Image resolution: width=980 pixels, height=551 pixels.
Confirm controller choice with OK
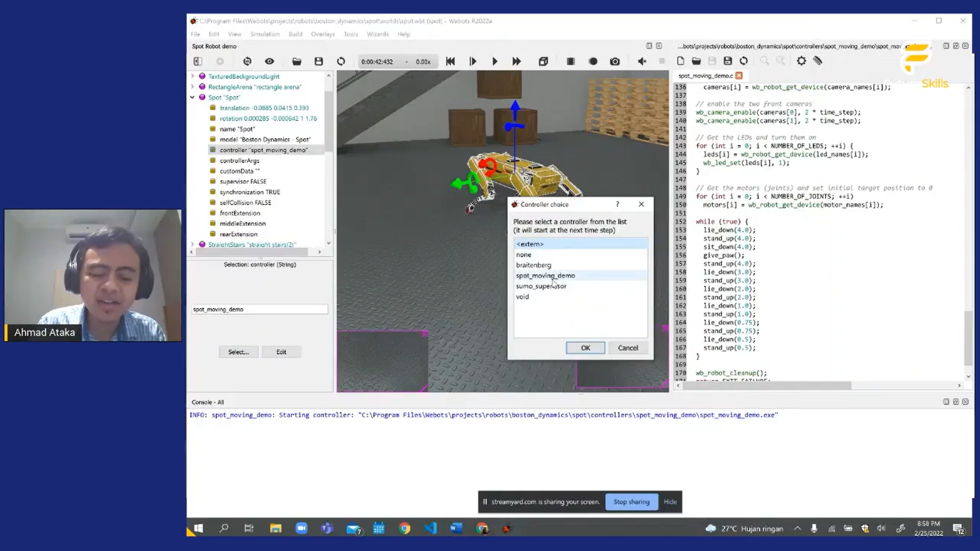coord(584,347)
